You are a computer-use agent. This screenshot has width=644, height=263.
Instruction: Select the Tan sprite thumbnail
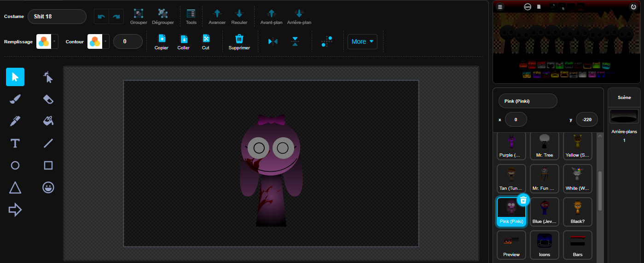pos(511,179)
